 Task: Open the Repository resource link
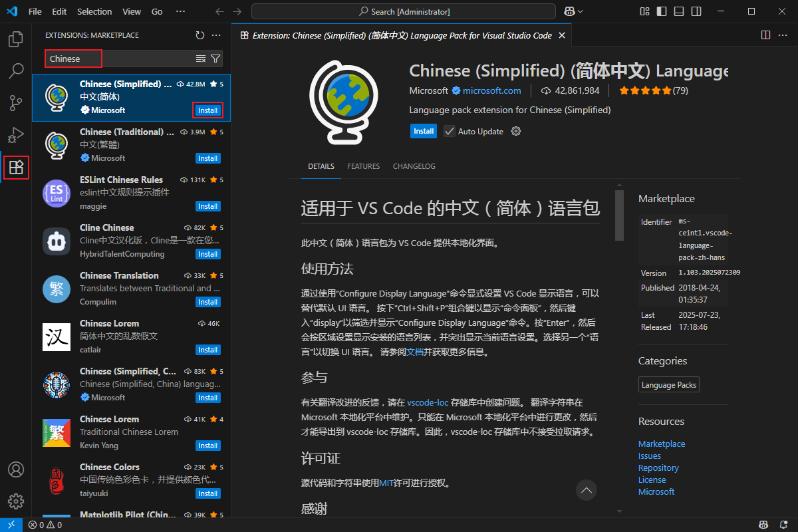tap(658, 467)
